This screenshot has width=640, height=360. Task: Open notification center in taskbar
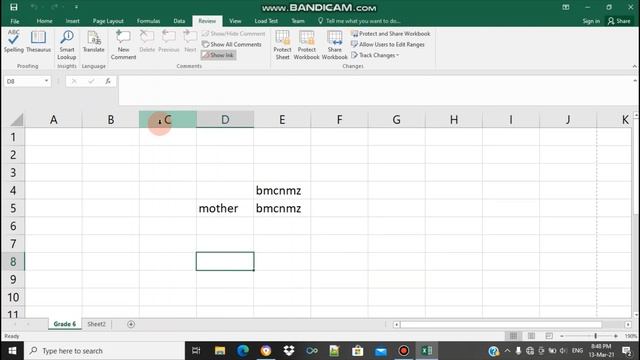point(627,351)
